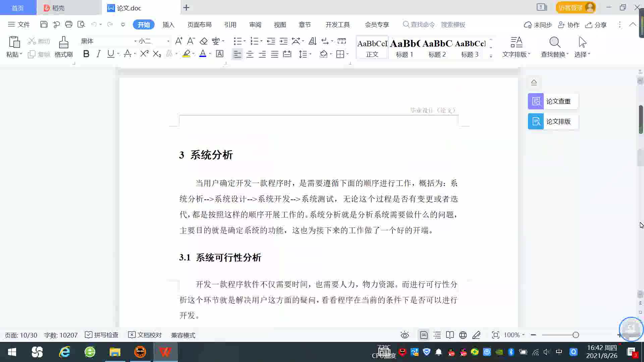This screenshot has height=362, width=644.
Task: Click the distributed alignment icon
Action: pyautogui.click(x=287, y=54)
